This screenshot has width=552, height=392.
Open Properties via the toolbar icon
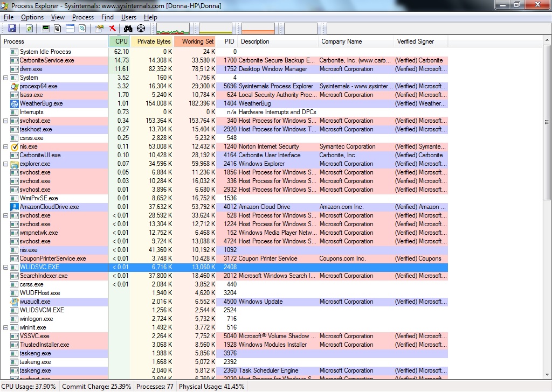coord(99,29)
